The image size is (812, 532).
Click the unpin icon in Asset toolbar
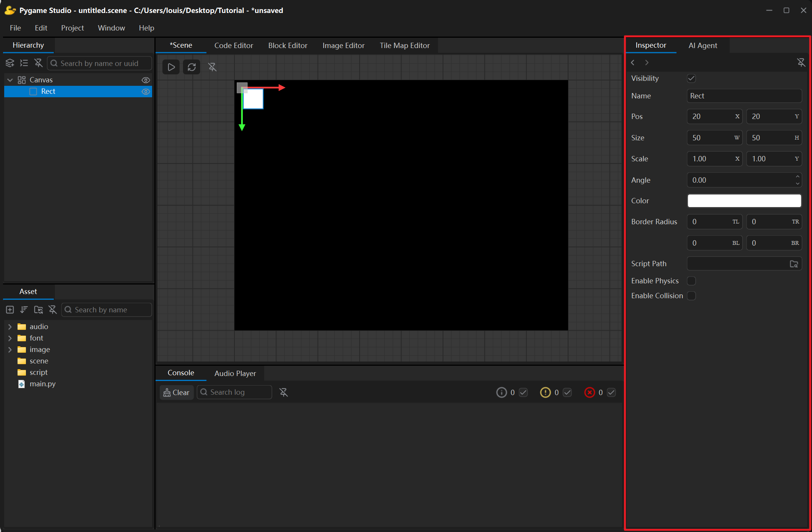point(53,310)
